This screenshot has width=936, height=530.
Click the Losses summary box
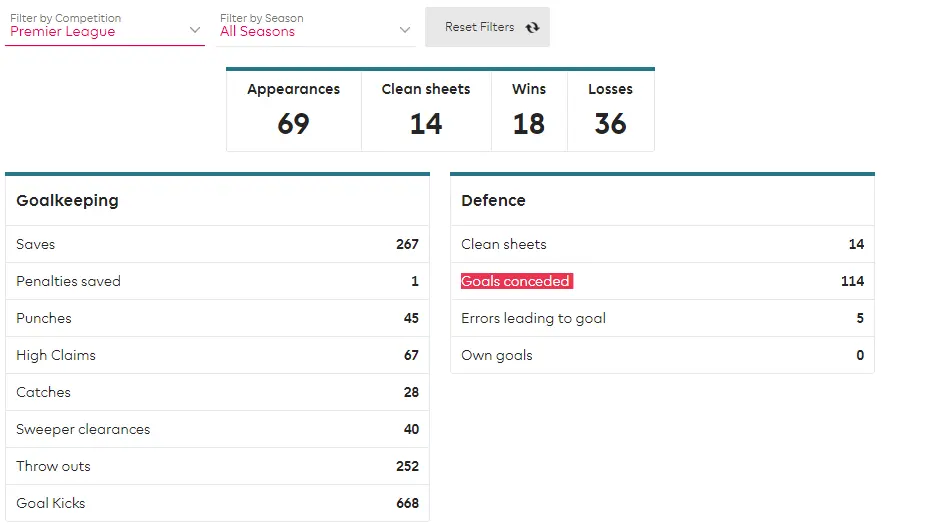coord(610,110)
